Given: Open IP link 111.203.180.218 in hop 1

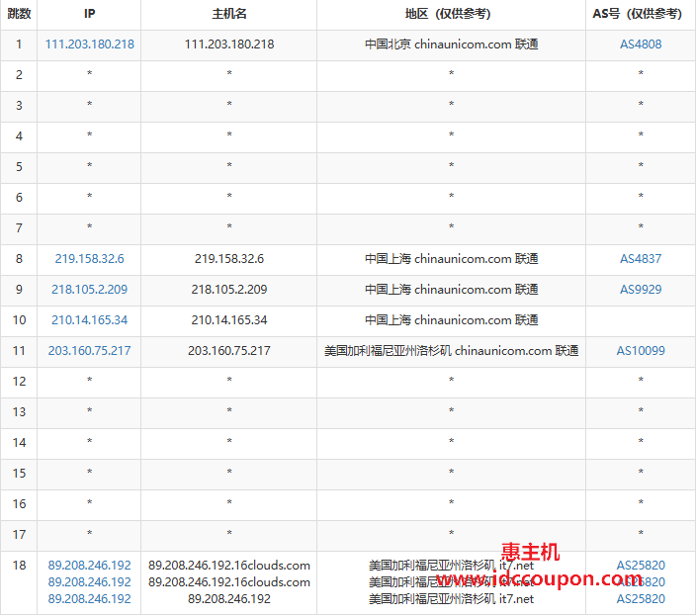Looking at the screenshot, I should tap(89, 44).
